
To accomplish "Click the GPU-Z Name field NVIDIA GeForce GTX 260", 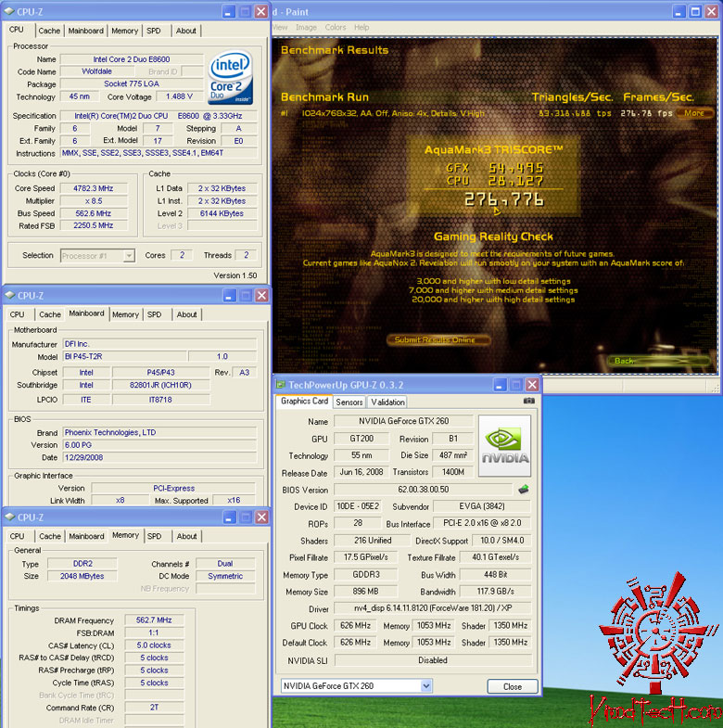I will [x=404, y=421].
